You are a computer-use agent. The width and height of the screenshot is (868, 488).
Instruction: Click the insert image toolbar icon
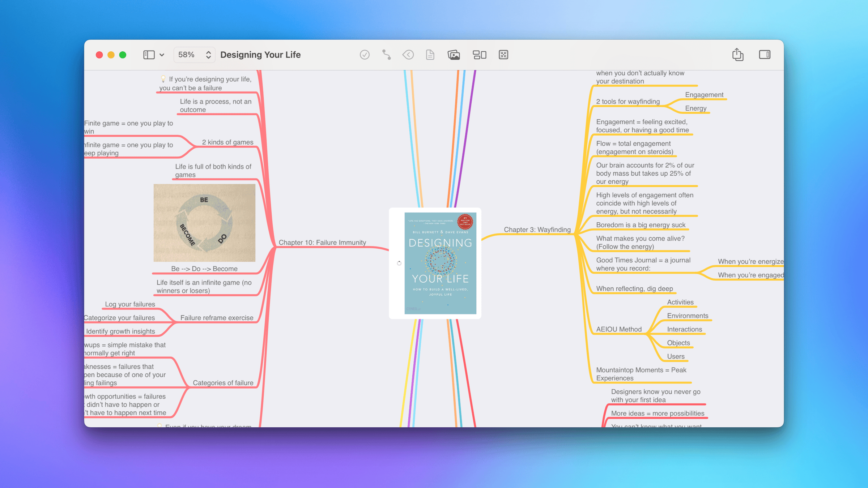(454, 55)
